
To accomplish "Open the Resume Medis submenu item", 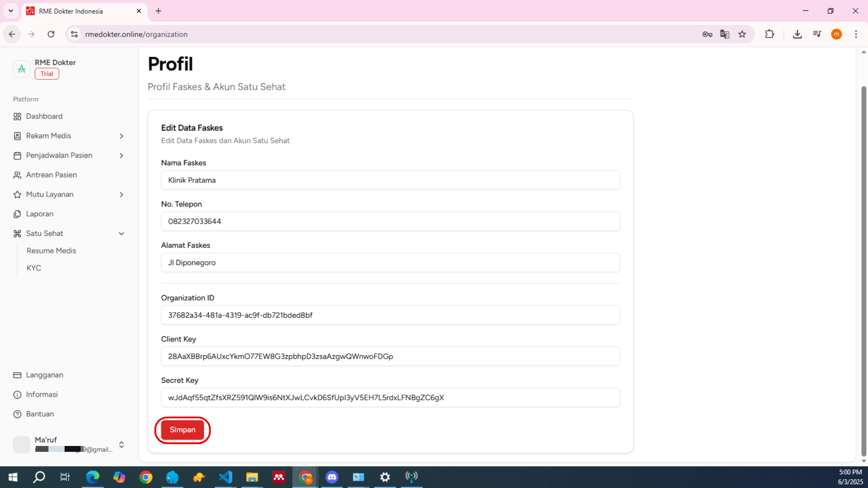I will 51,251.
